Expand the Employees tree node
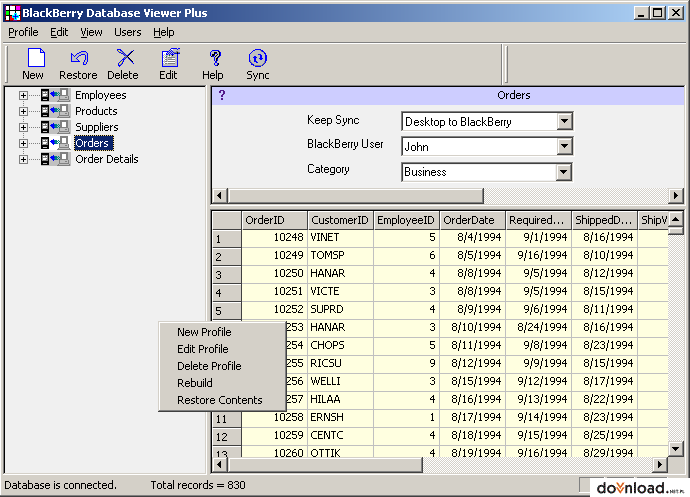The height and width of the screenshot is (497, 690). tap(23, 95)
